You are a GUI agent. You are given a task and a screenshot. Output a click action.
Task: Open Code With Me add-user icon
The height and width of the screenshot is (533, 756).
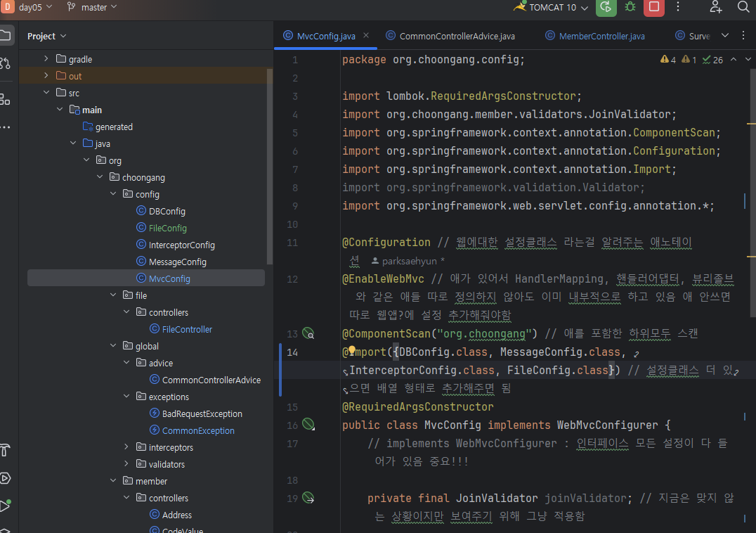tap(715, 7)
